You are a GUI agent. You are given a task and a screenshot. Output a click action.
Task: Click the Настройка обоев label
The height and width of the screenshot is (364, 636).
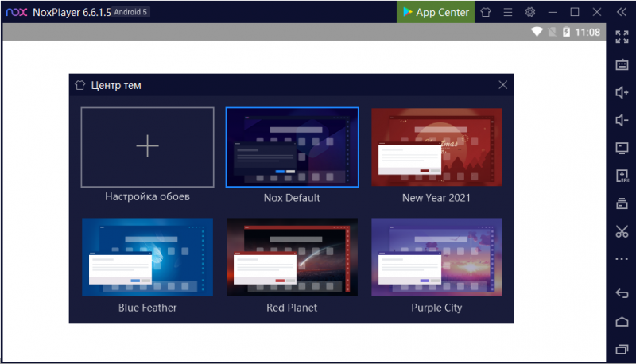pos(147,196)
